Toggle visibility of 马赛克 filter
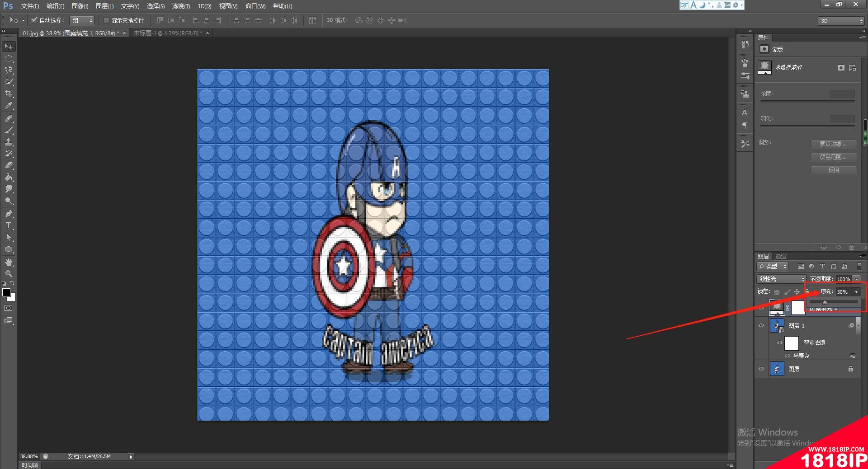Image resolution: width=868 pixels, height=469 pixels. pyautogui.click(x=788, y=356)
